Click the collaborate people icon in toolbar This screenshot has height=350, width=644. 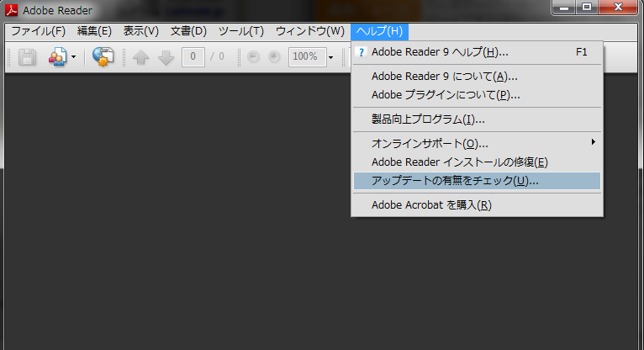pos(57,56)
